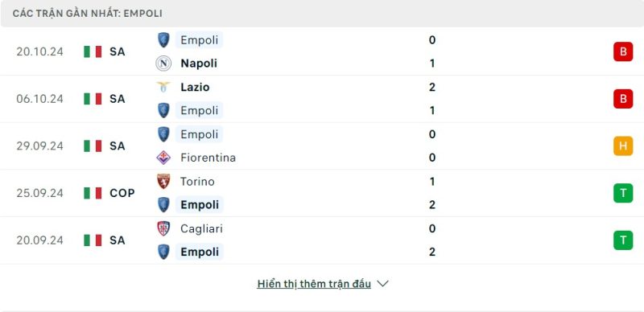Click the Lazio eagle crest icon
The height and width of the screenshot is (312, 644).
pyautogui.click(x=163, y=87)
